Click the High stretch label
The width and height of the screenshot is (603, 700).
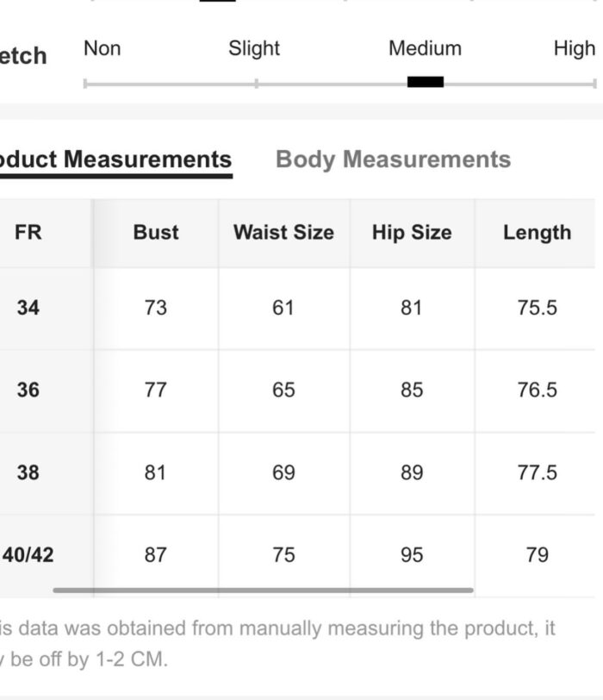pos(574,48)
